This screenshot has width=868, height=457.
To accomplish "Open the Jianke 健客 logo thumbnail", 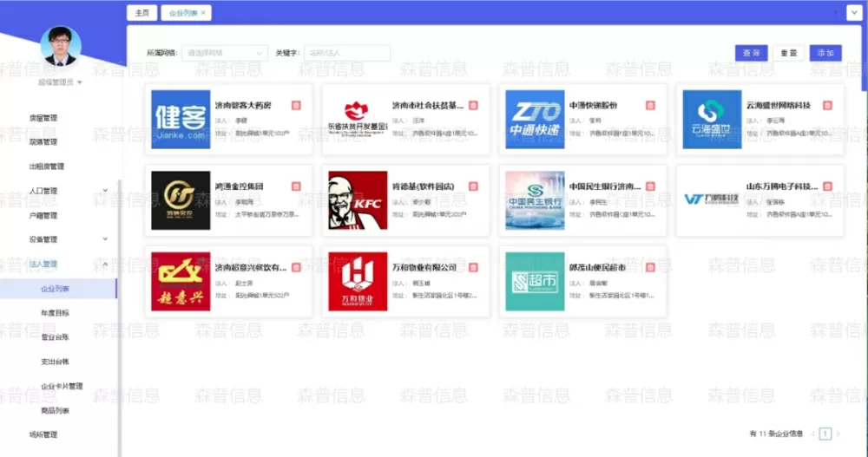I will tap(181, 119).
